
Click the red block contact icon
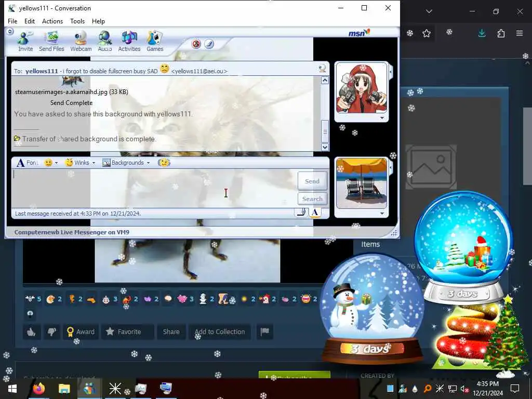click(196, 44)
